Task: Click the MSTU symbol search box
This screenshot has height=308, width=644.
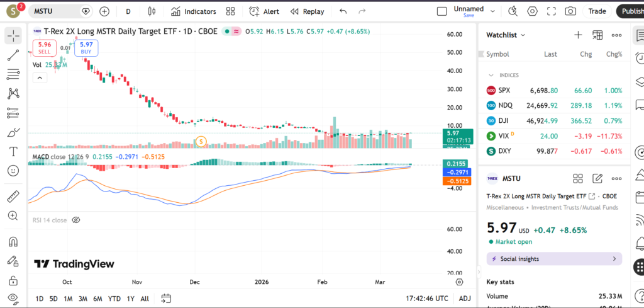Action: point(57,11)
